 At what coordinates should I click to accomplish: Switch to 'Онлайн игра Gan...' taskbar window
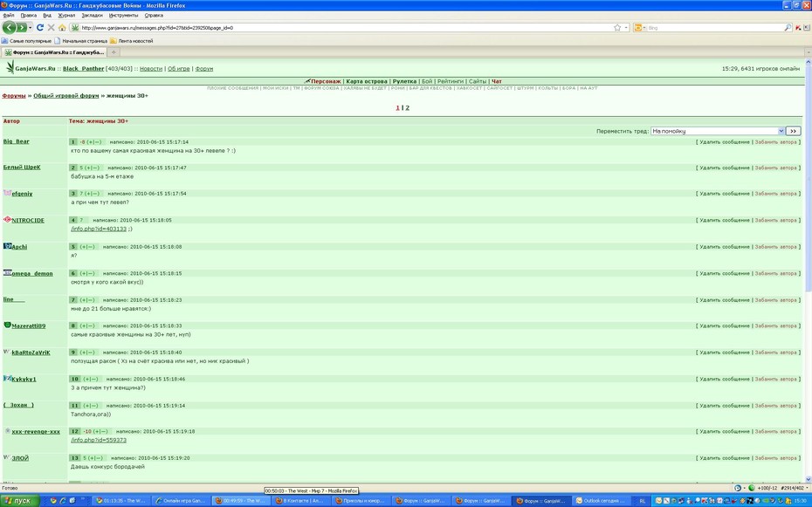pos(180,501)
